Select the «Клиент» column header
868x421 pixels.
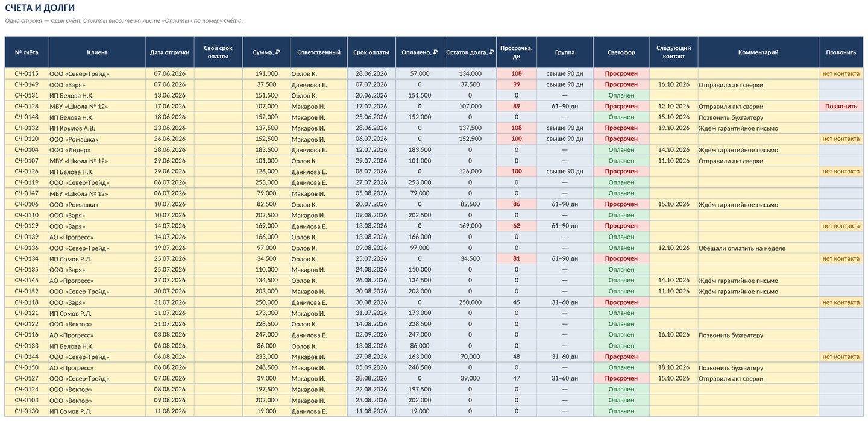tap(97, 52)
